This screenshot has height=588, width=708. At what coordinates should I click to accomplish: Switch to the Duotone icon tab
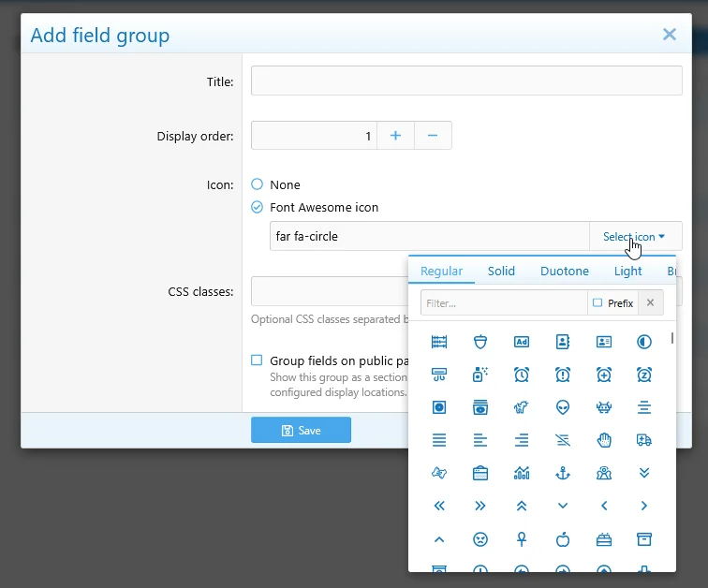point(565,271)
